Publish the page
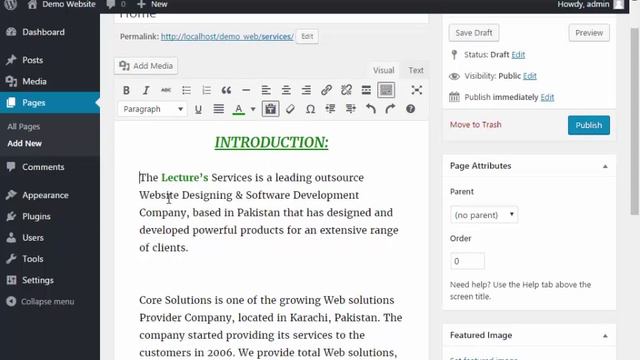This screenshot has width=640, height=360. coord(589,125)
